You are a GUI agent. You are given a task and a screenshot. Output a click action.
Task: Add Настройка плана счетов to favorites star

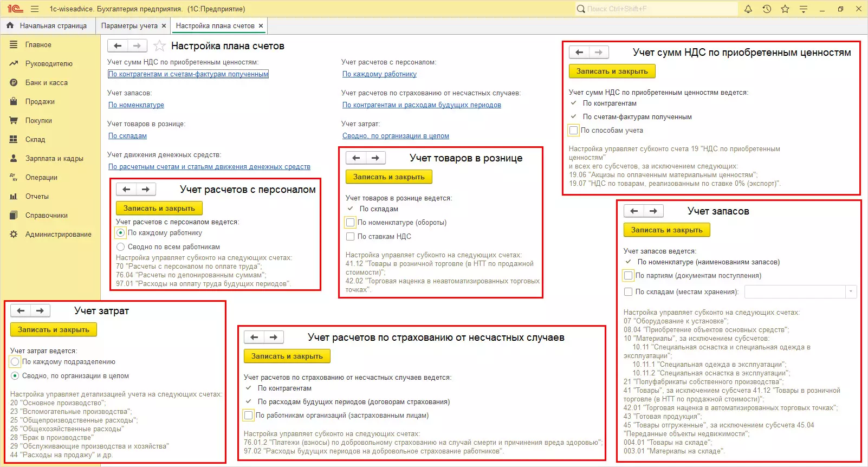coord(159,46)
